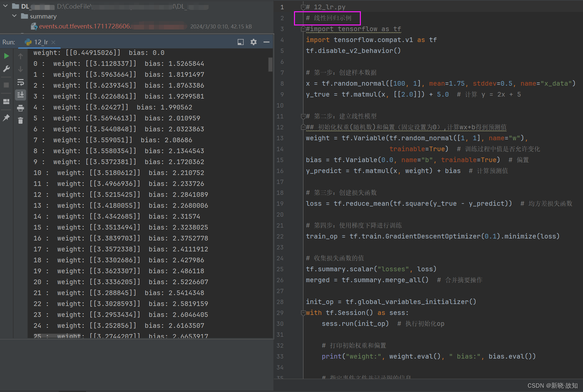The height and width of the screenshot is (392, 583).
Task: Click init_op = tf.global_variables_initializer() line
Action: [391, 302]
